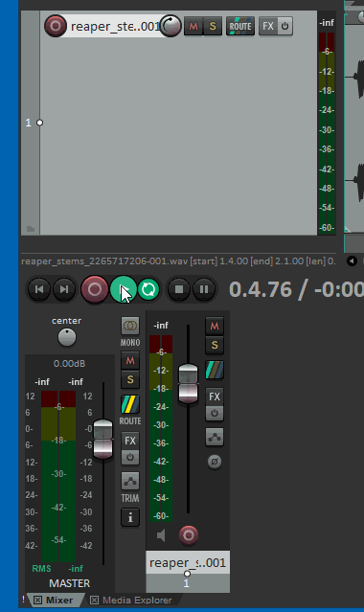Click master volume readout 0.00dB
The width and height of the screenshot is (364, 612).
[69, 363]
